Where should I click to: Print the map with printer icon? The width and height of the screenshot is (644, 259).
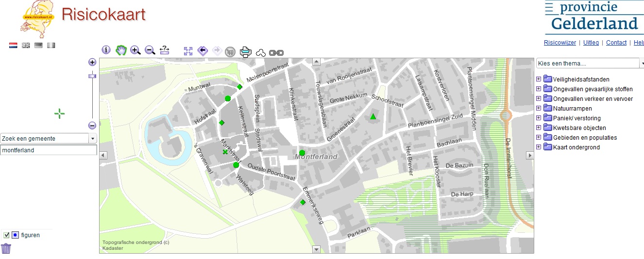245,52
